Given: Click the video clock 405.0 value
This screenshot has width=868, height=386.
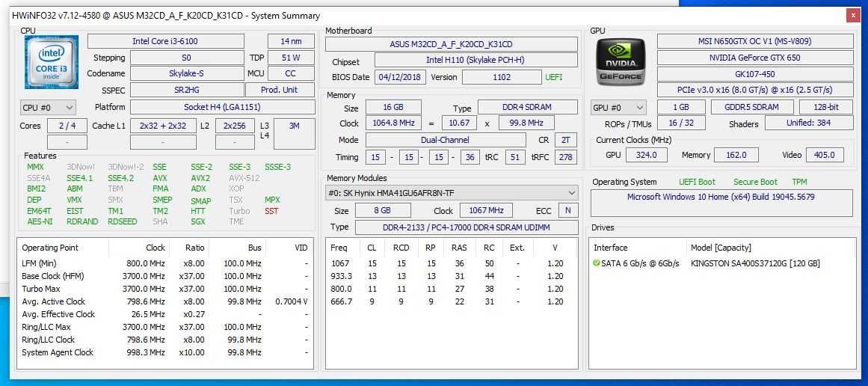Looking at the screenshot, I should pyautogui.click(x=825, y=155).
